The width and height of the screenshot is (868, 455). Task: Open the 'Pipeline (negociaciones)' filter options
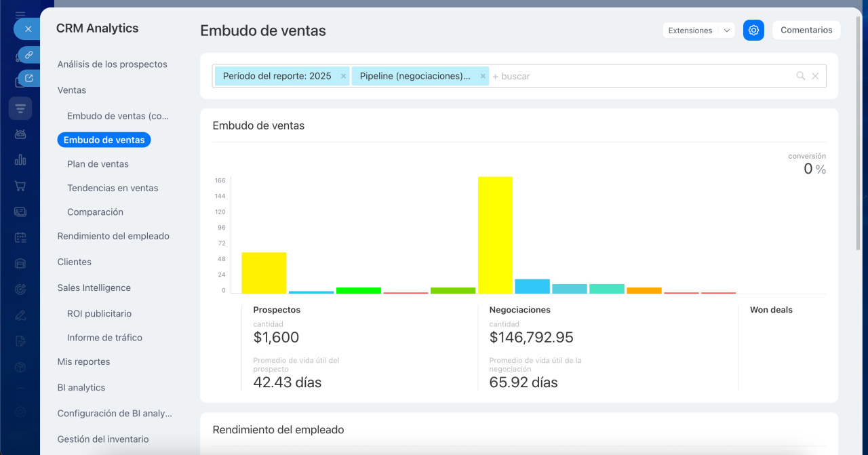tap(414, 76)
